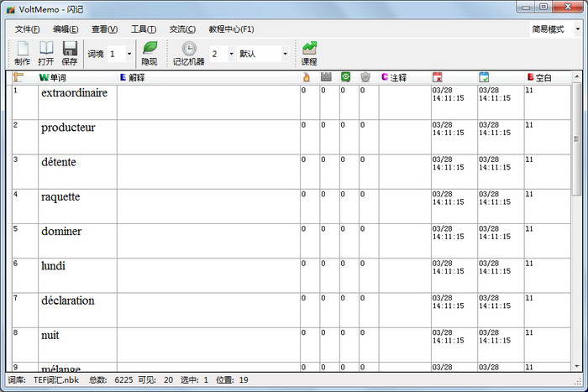This screenshot has height=392, width=588.
Task: Expand the 词境 number dropdown
Action: click(129, 54)
